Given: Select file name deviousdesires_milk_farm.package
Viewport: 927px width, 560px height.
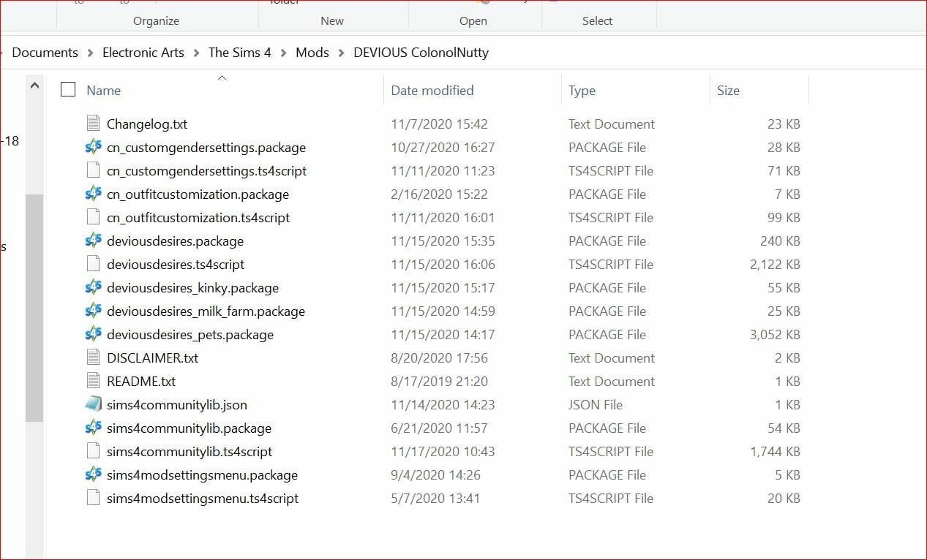Looking at the screenshot, I should [x=206, y=311].
